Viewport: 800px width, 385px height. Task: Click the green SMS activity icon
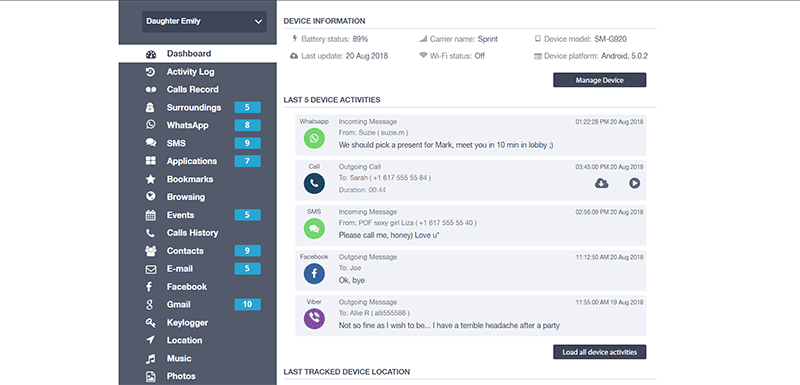314,229
